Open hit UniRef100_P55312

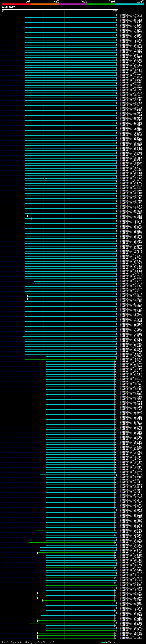131,316
